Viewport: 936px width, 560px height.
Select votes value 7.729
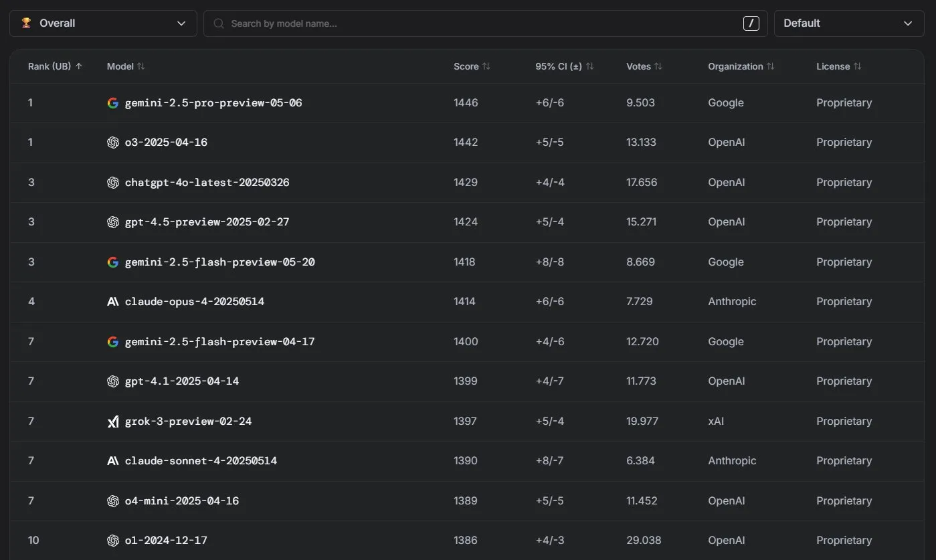point(640,302)
